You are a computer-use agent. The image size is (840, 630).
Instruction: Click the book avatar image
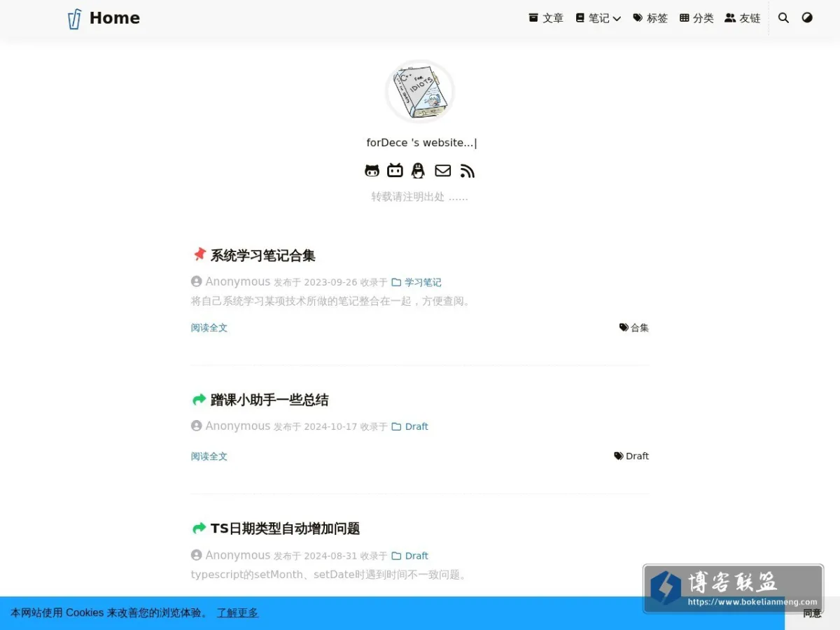[x=420, y=92]
